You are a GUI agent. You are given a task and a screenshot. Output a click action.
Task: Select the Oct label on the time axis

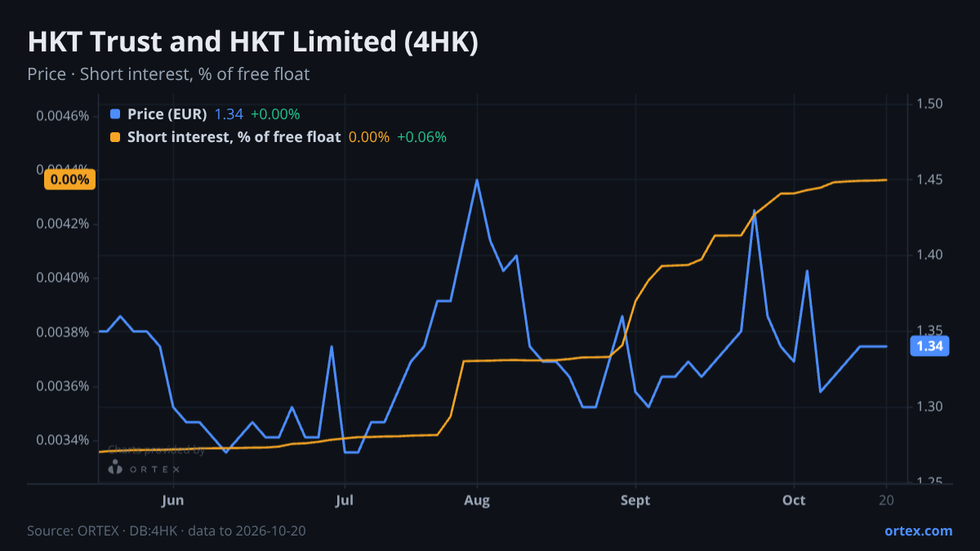point(794,500)
